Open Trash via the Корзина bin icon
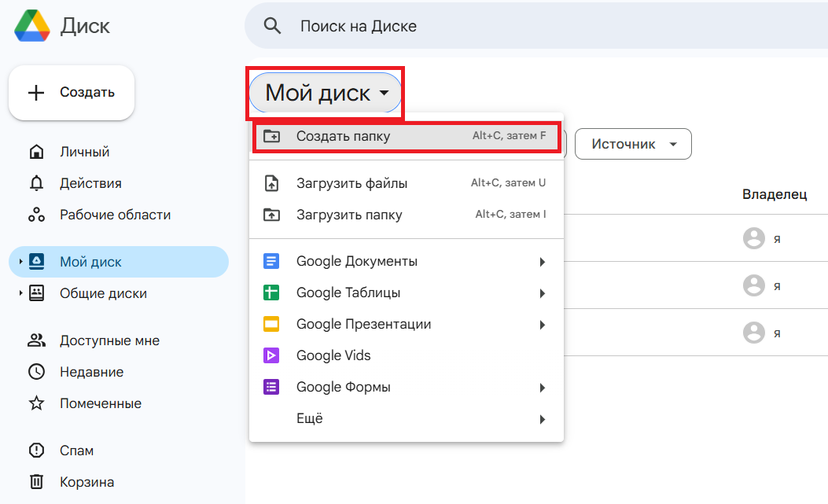This screenshot has width=828, height=504. (36, 482)
